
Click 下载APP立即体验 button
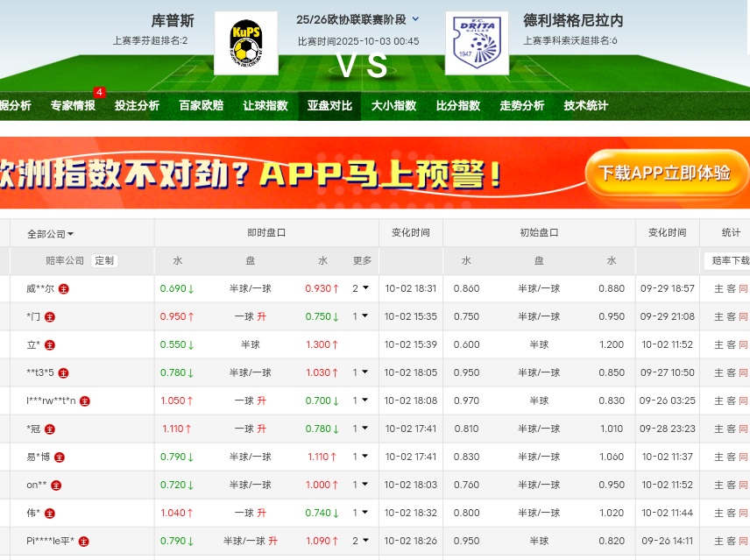coord(665,173)
